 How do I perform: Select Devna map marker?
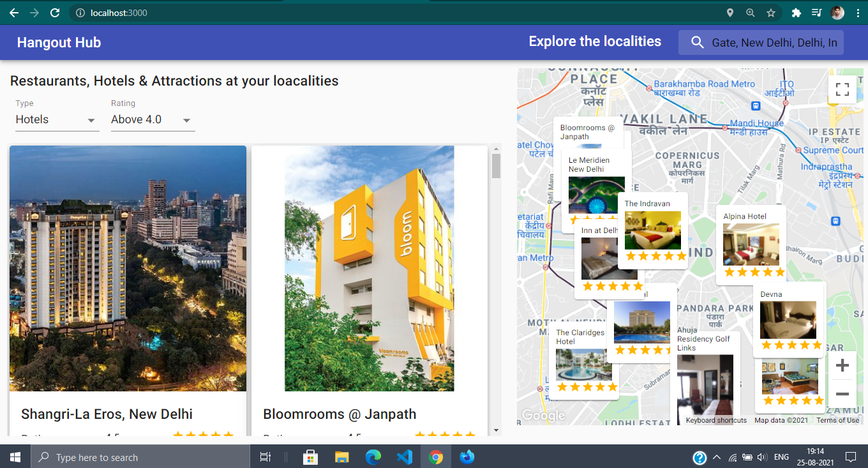click(x=789, y=321)
